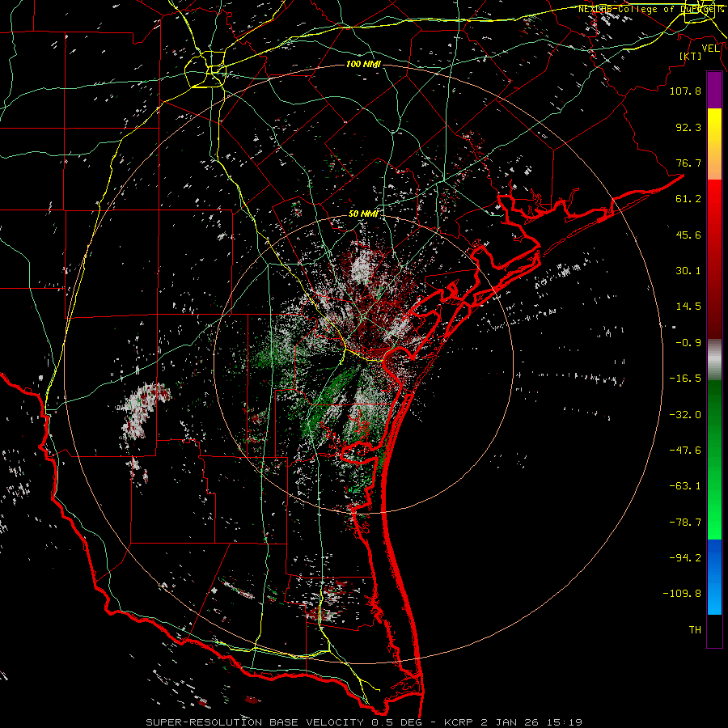Click the -0.9 velocity scale value
The image size is (728, 728).
click(x=688, y=343)
